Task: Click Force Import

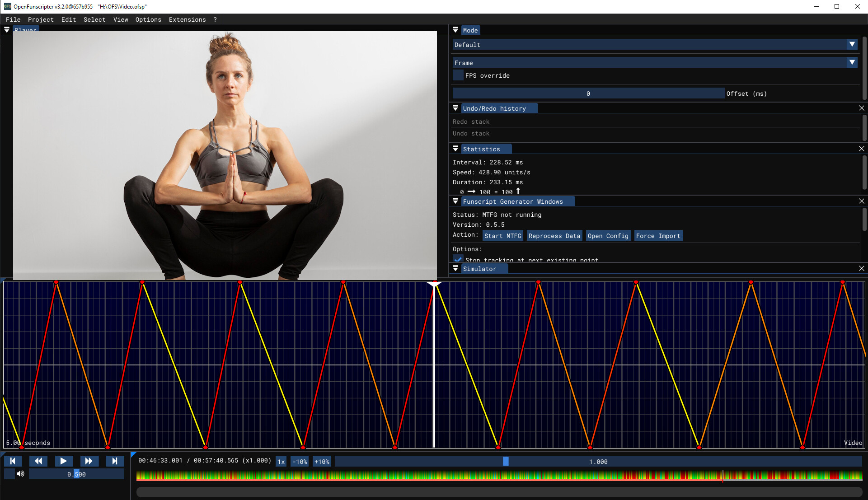Action: click(658, 235)
